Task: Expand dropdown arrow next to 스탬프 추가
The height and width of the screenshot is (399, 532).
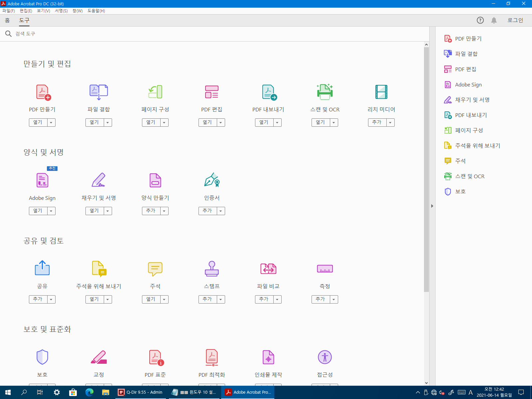Action: pos(221,299)
